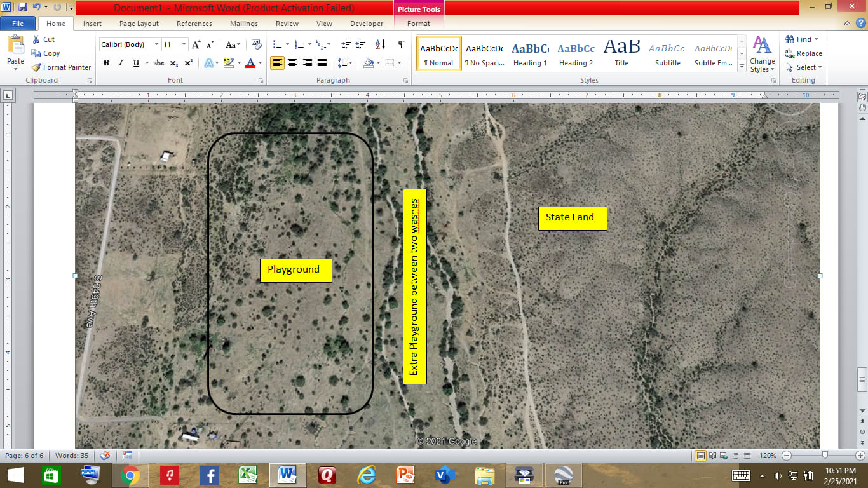
Task: Click the Sort button in Paragraph group
Action: [380, 44]
